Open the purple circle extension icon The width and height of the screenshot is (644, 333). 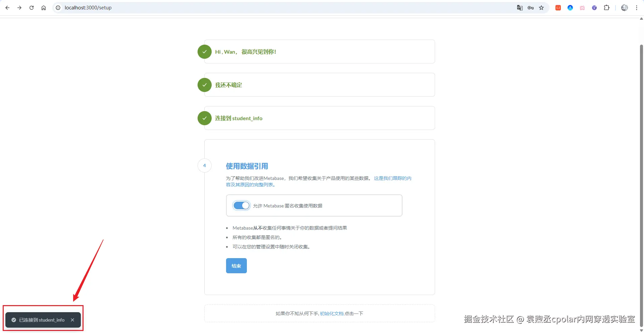[x=594, y=8]
